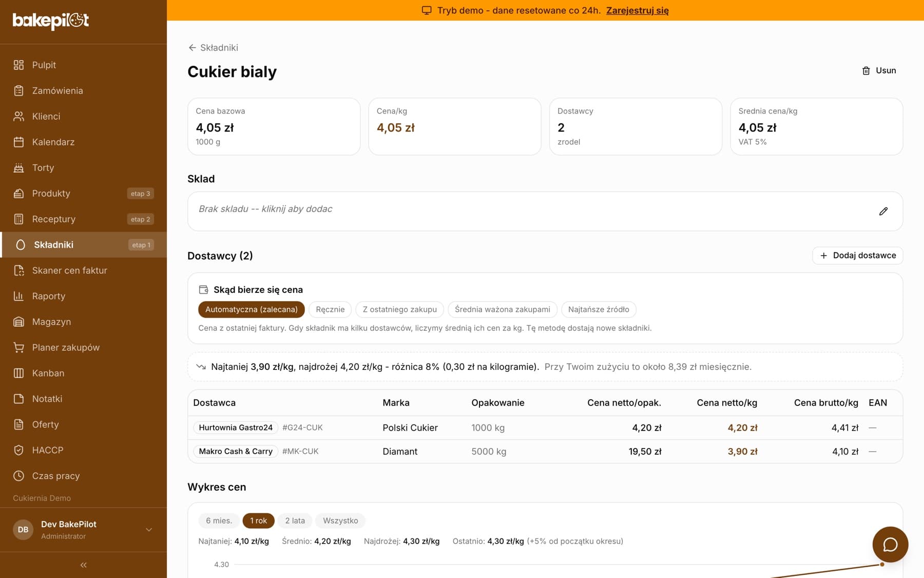Click the trash icon next to Usun
Screen dimensions: 924x578
coord(866,70)
